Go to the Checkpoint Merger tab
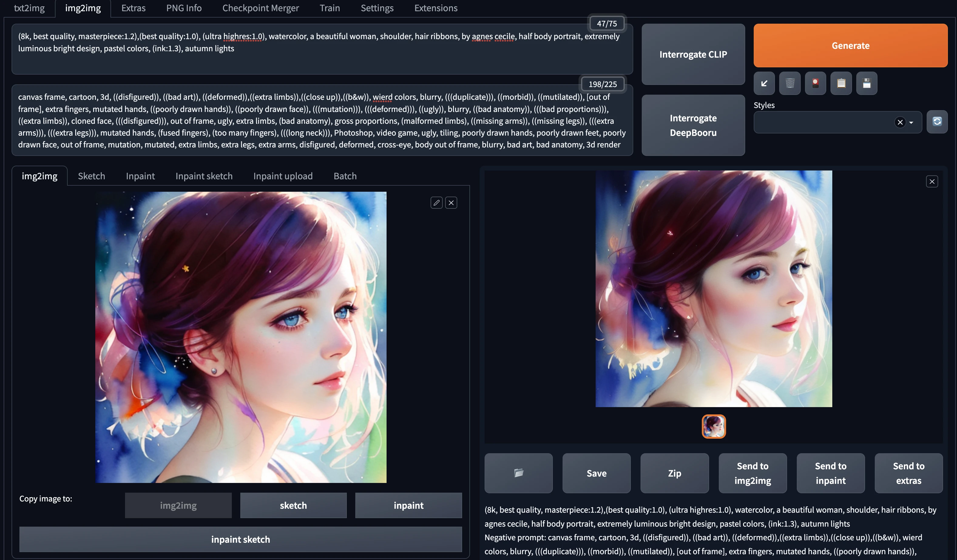The image size is (957, 560). (x=261, y=8)
